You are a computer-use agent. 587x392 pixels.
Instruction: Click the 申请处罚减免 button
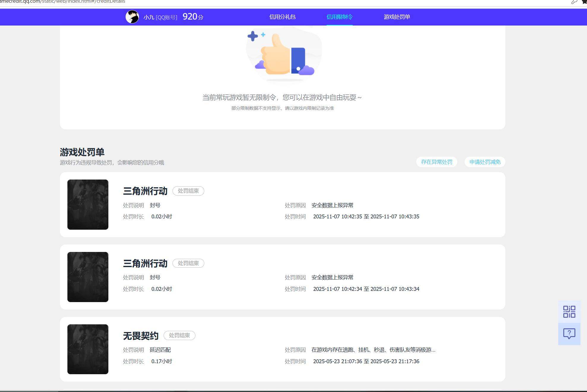point(485,162)
